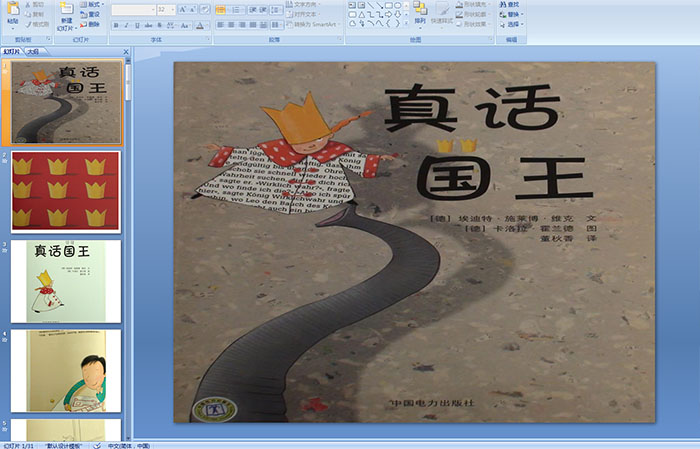This screenshot has width=700, height=449.
Task: Click the Select (选择) cursor button
Action: pos(511,24)
